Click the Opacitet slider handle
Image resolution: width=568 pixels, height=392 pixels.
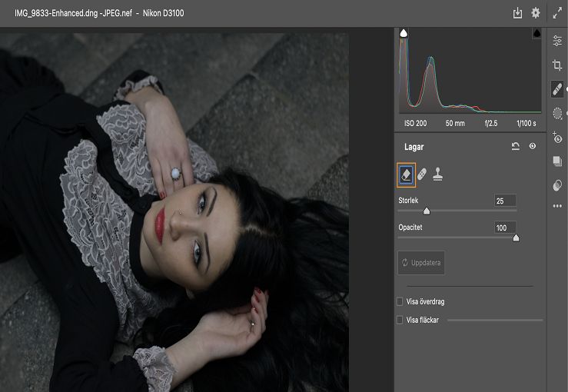coord(517,238)
